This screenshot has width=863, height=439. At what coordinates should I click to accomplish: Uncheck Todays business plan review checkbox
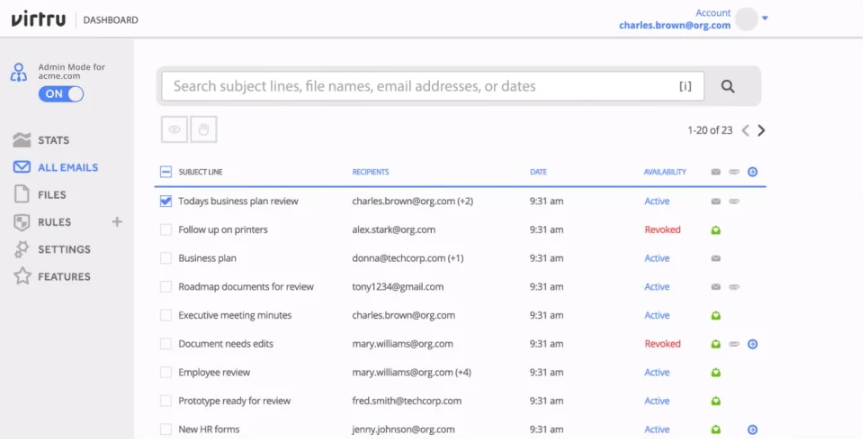pos(166,201)
